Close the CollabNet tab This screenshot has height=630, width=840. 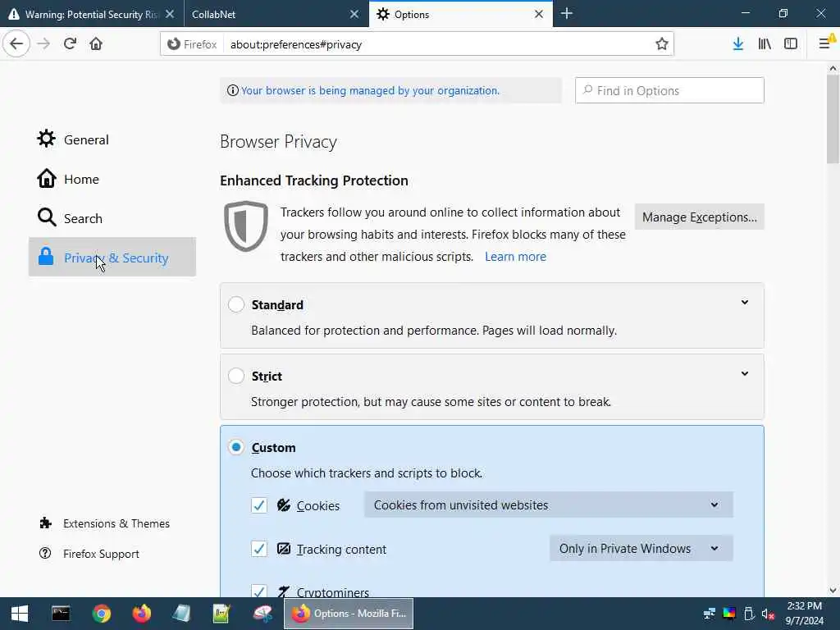pos(354,15)
